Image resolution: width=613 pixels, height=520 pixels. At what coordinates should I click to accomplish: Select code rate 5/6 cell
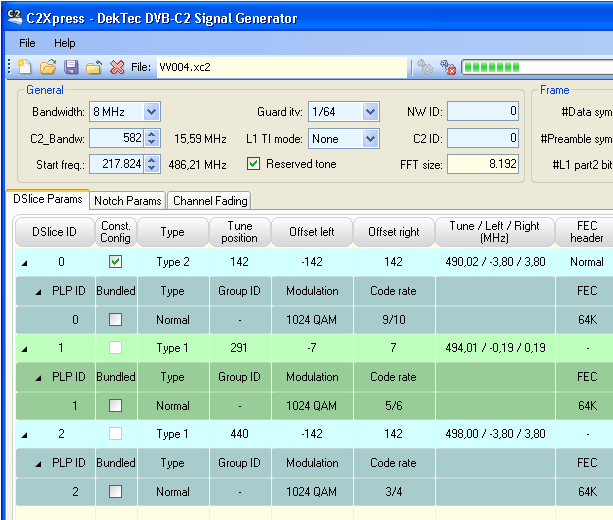[x=394, y=406]
